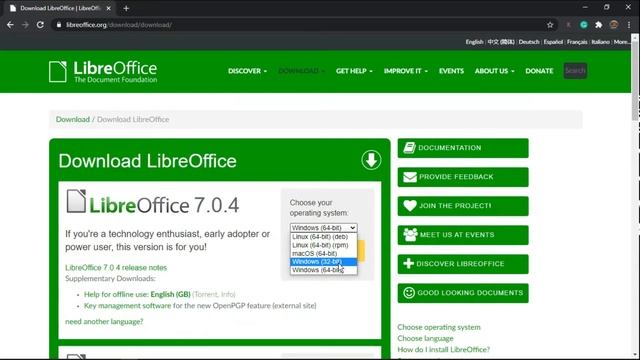This screenshot has height=360, width=640.
Task: Choose Linux (64-bit) (rpm) option
Action: pyautogui.click(x=324, y=245)
